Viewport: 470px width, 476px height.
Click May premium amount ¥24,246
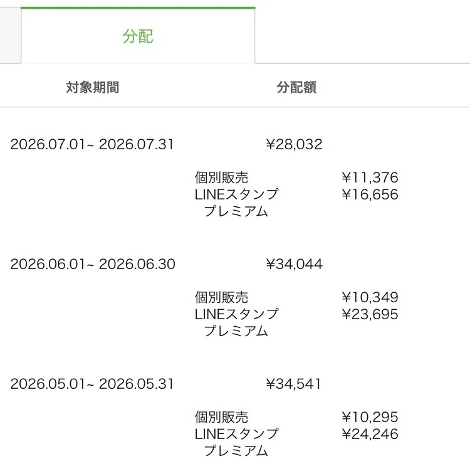370,435
